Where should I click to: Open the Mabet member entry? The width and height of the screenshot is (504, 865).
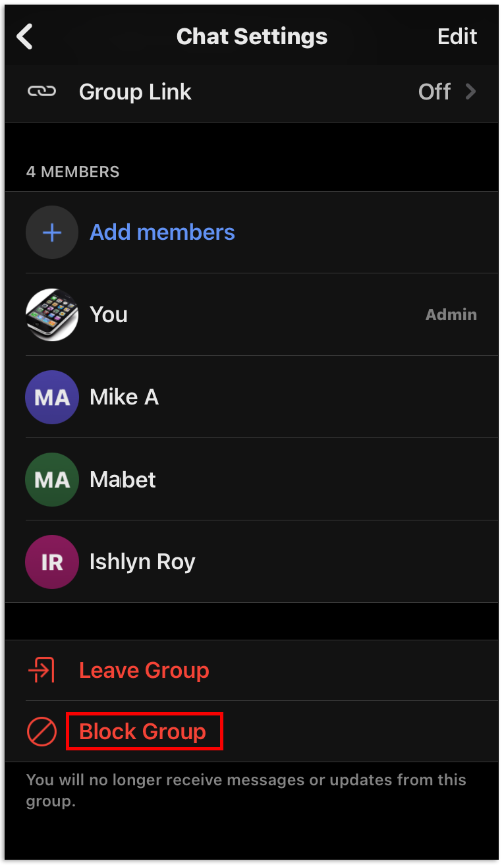pos(123,480)
